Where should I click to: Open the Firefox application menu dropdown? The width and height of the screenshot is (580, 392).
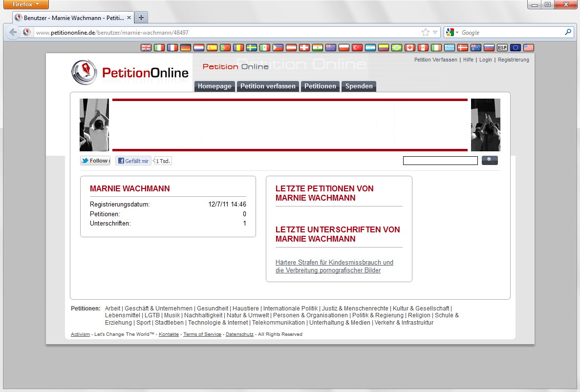tap(26, 4)
